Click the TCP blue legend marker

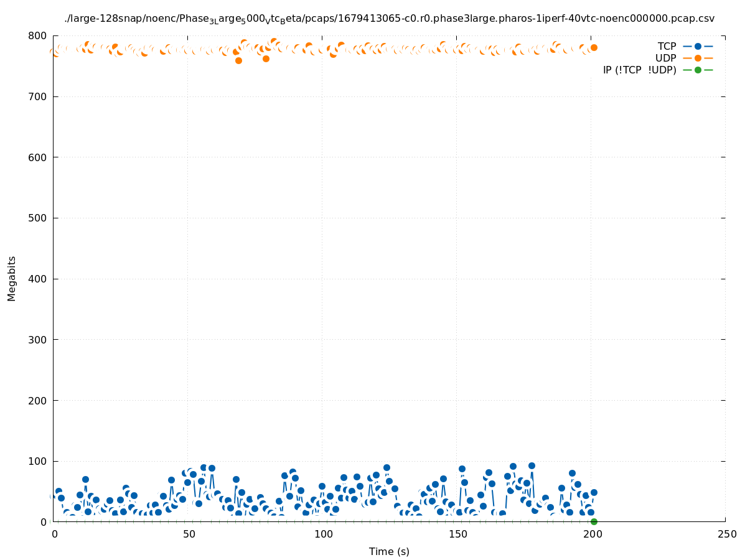698,46
